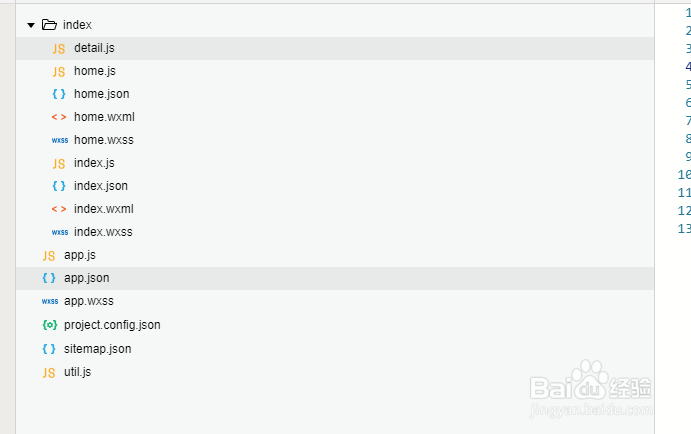Open the index.wxss stylesheet
Viewport: 691px width, 434px height.
pyautogui.click(x=103, y=232)
